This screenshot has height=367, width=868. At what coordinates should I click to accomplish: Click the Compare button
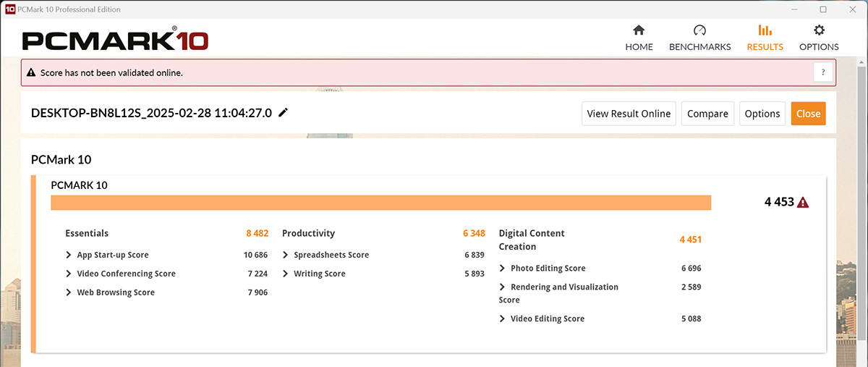707,114
